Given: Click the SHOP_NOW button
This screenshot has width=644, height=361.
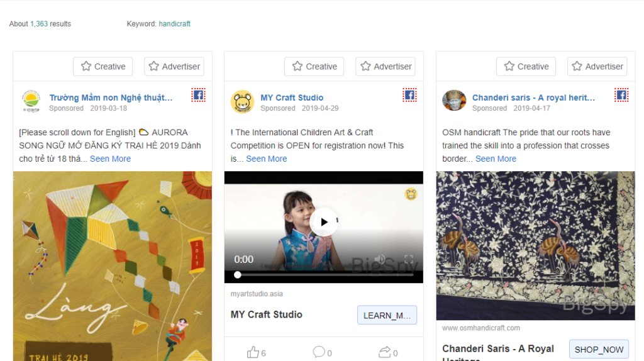Looking at the screenshot, I should tap(599, 350).
